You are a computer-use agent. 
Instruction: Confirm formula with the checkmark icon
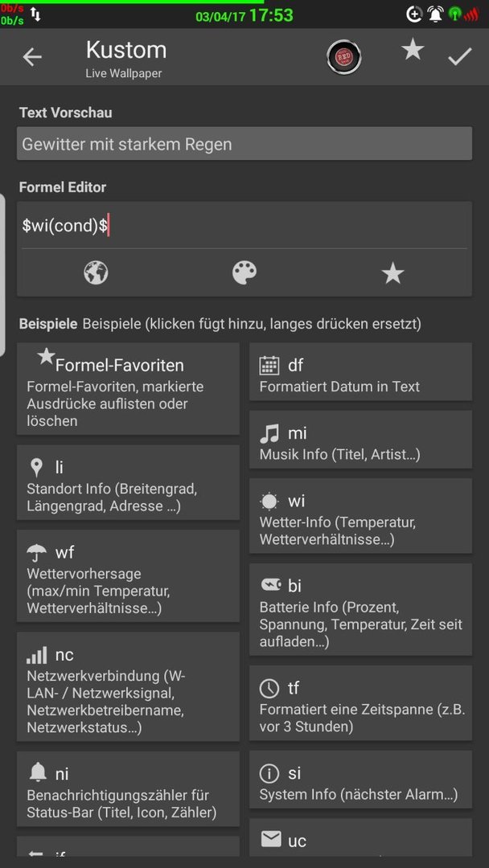click(460, 56)
